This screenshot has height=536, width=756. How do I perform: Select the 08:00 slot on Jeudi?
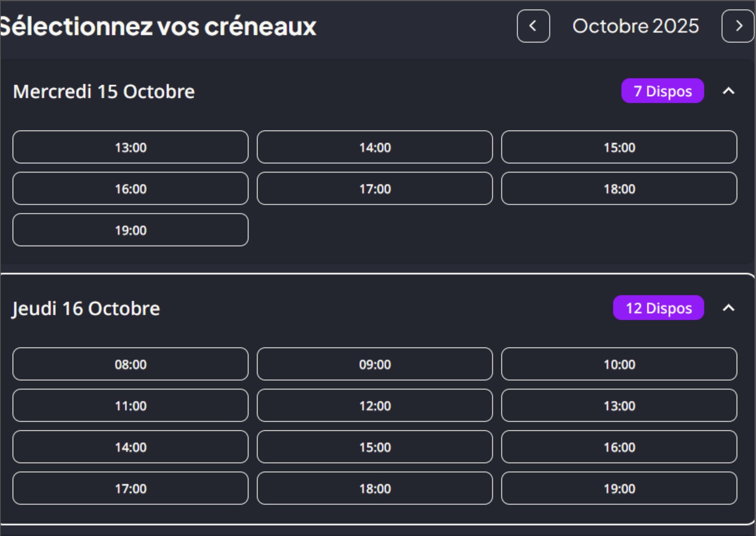click(x=130, y=364)
